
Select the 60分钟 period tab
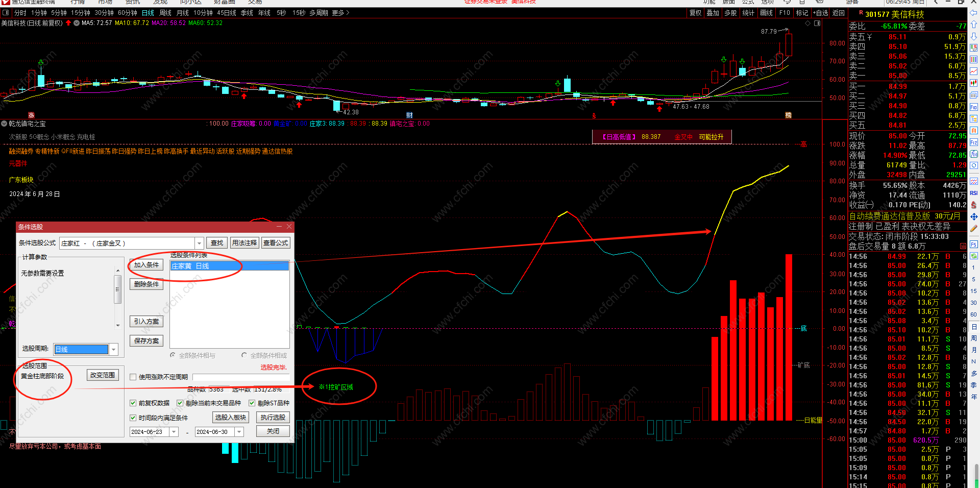pyautogui.click(x=128, y=13)
